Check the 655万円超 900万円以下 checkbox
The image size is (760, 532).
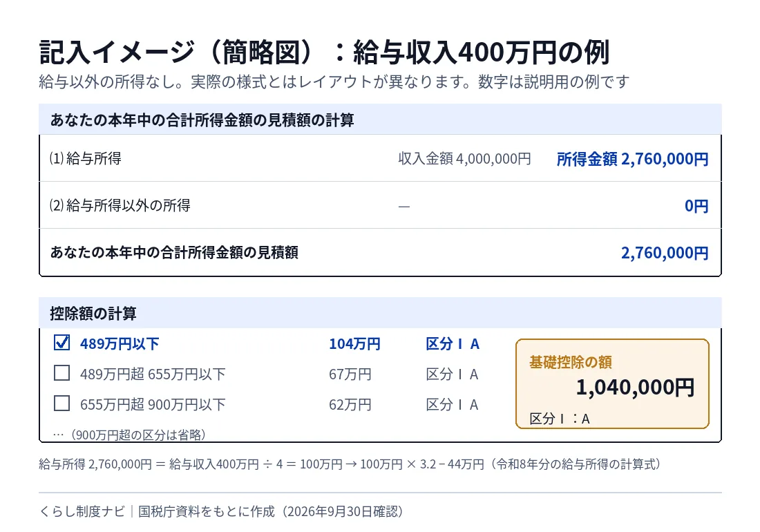click(61, 403)
